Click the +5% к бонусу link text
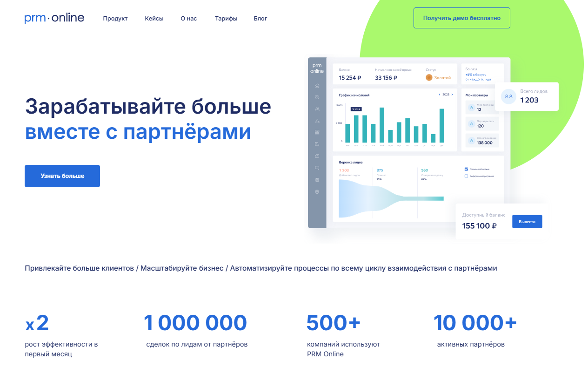The width and height of the screenshot is (588, 381). [475, 75]
